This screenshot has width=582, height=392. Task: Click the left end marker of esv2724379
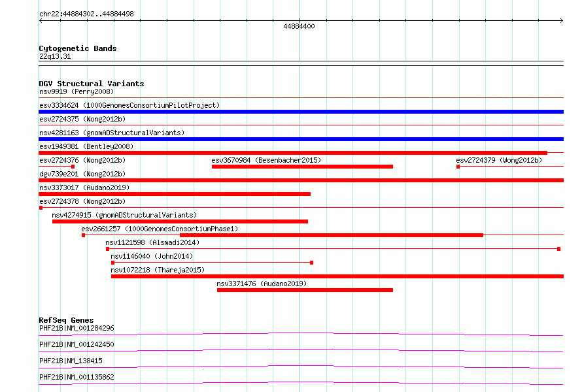[x=458, y=167]
